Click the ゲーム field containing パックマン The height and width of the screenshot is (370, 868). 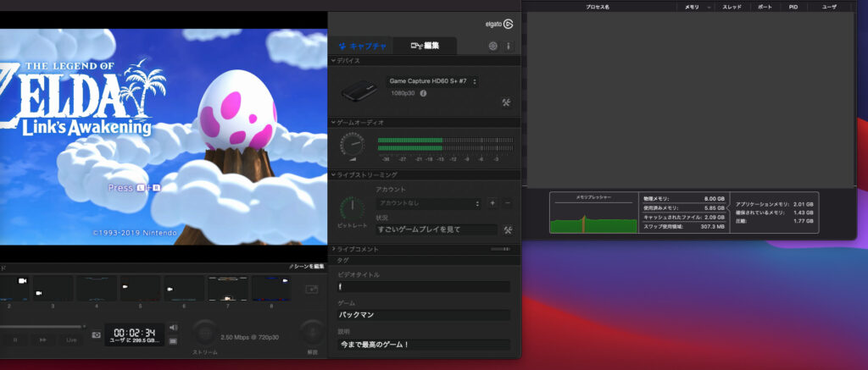pyautogui.click(x=424, y=315)
